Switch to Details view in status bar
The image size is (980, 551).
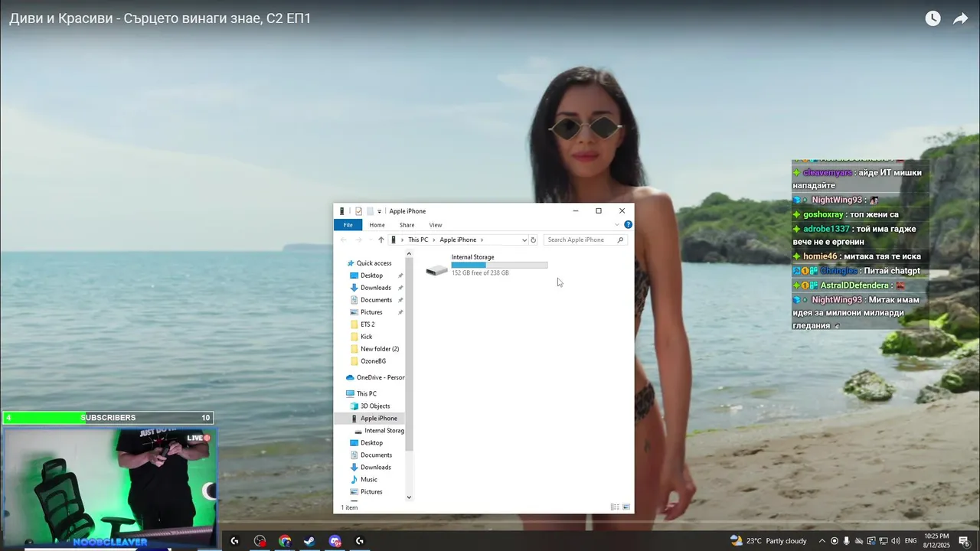(615, 507)
